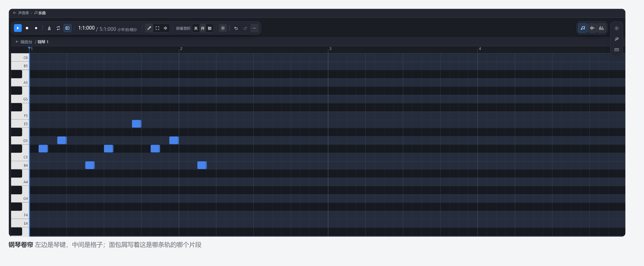The width and height of the screenshot is (644, 266).
Task: Click the chord notes icon in side panel
Action: pos(616,39)
